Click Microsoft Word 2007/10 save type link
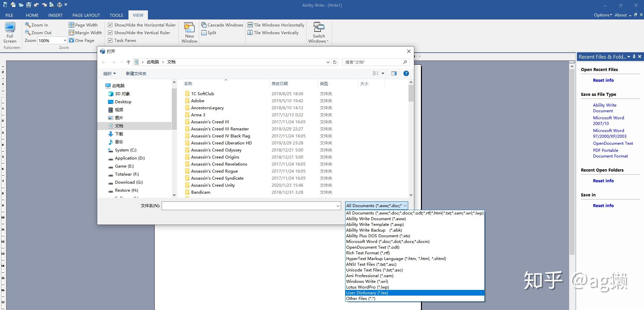Screen dimensions: 644x310 pos(608,121)
